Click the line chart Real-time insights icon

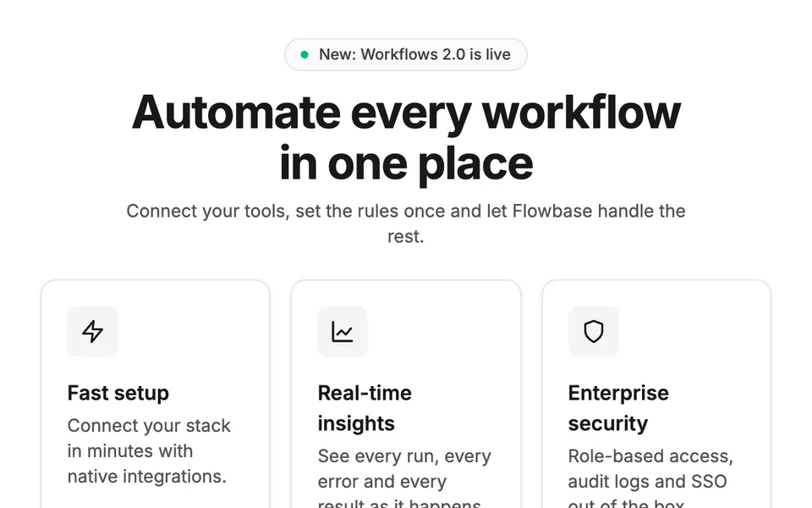(x=343, y=331)
